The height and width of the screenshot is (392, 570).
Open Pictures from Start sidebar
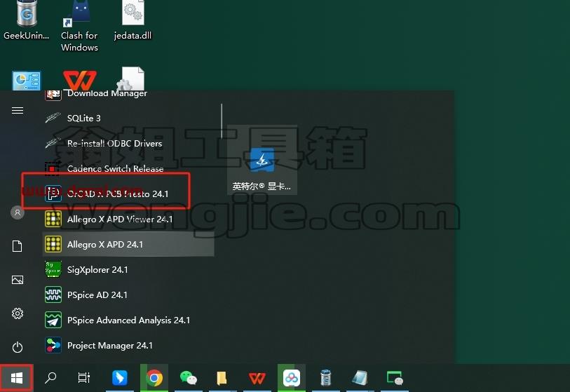pos(18,280)
